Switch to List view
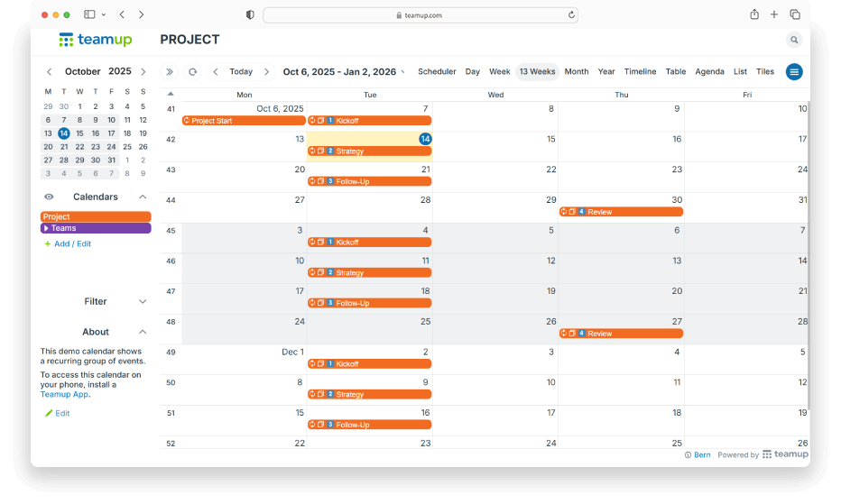Screen dimensions: 841x504 pyautogui.click(x=740, y=72)
